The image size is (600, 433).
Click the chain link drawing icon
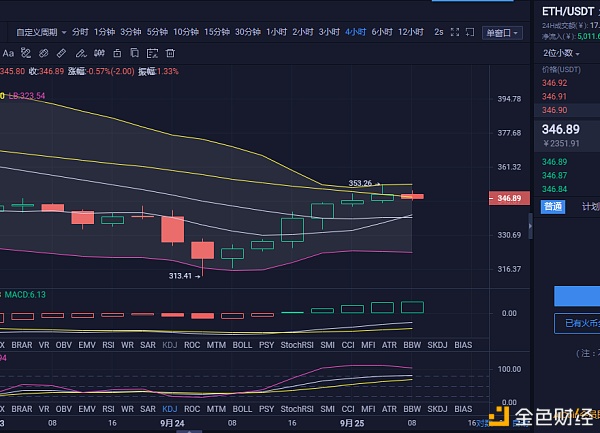pyautogui.click(x=44, y=53)
